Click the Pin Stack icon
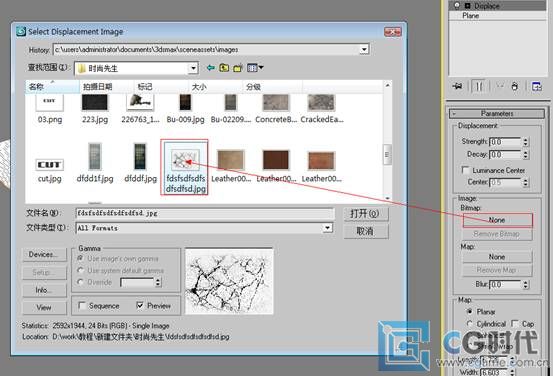 457,86
